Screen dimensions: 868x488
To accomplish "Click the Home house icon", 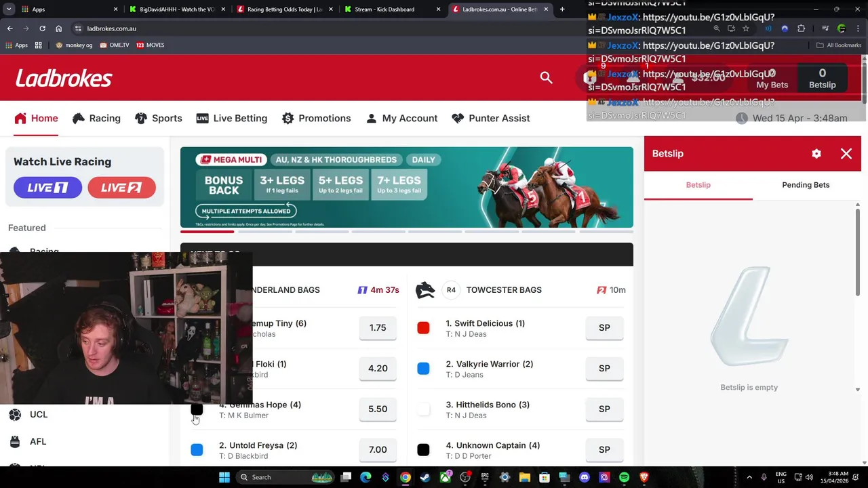I will tap(20, 118).
